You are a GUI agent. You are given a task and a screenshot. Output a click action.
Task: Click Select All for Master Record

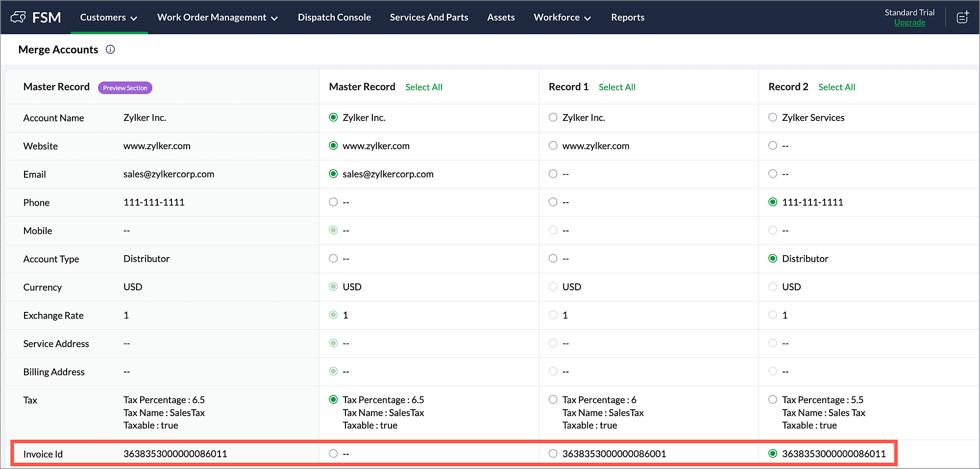[424, 87]
